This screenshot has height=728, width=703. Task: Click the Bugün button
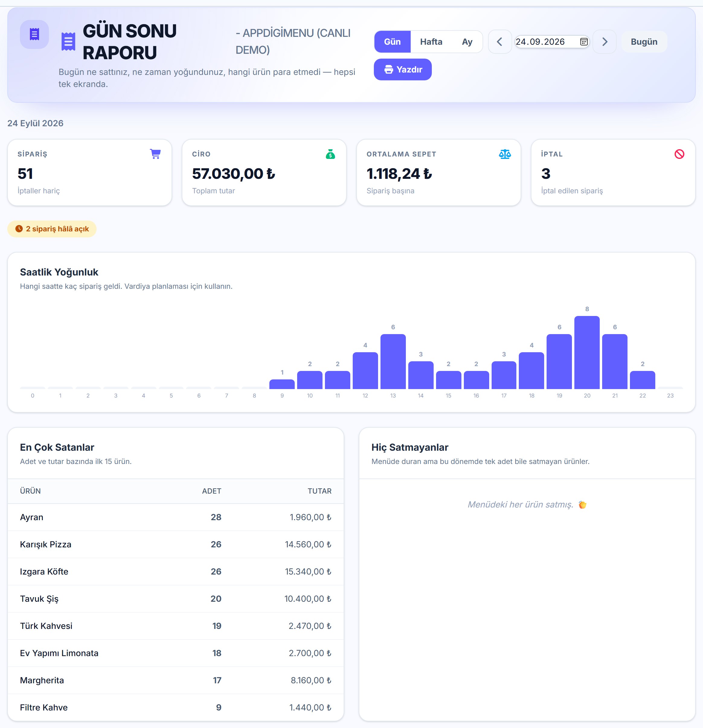(644, 42)
